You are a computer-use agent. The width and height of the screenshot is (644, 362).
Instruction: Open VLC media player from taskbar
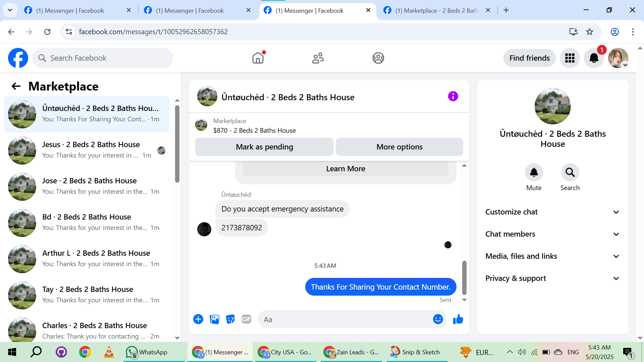(x=109, y=352)
